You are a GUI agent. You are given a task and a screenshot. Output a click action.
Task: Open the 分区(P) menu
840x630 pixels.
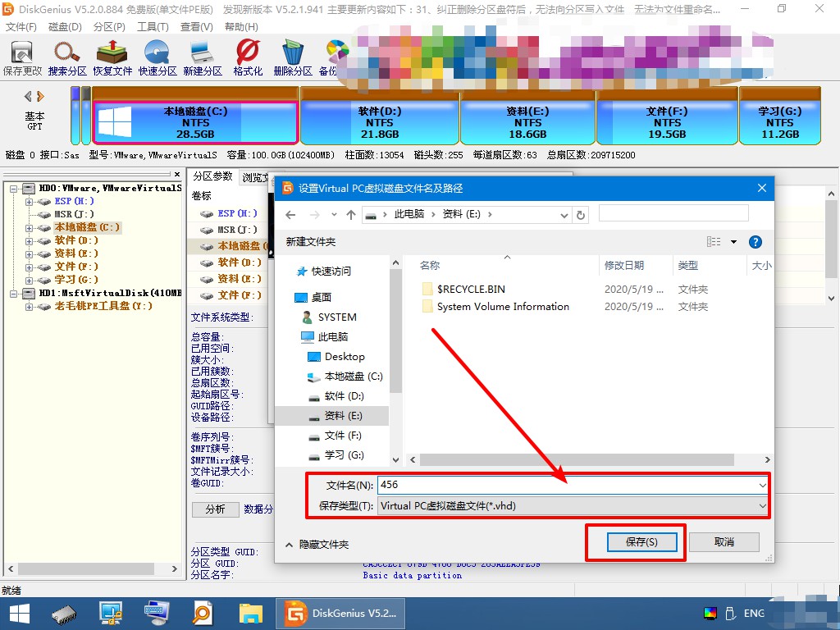109,27
